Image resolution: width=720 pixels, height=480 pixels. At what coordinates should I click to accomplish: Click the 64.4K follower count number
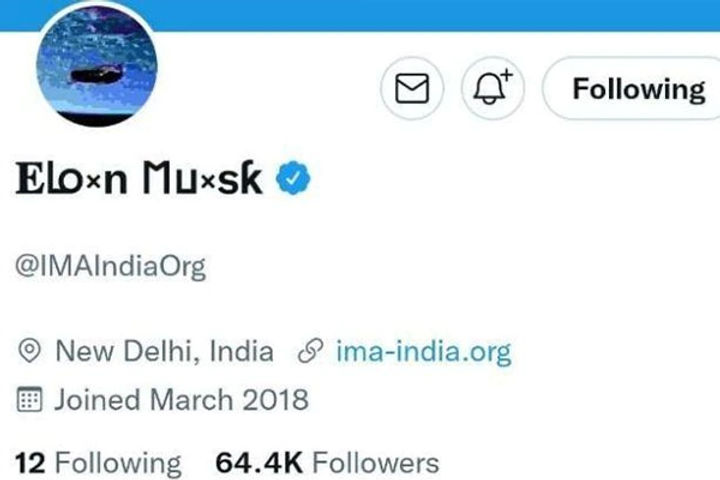coord(259,463)
